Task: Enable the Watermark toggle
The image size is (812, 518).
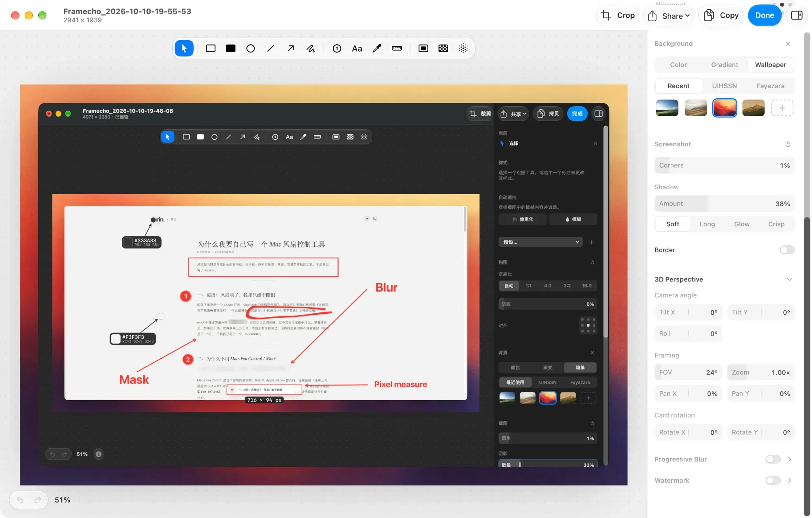Action: 773,480
